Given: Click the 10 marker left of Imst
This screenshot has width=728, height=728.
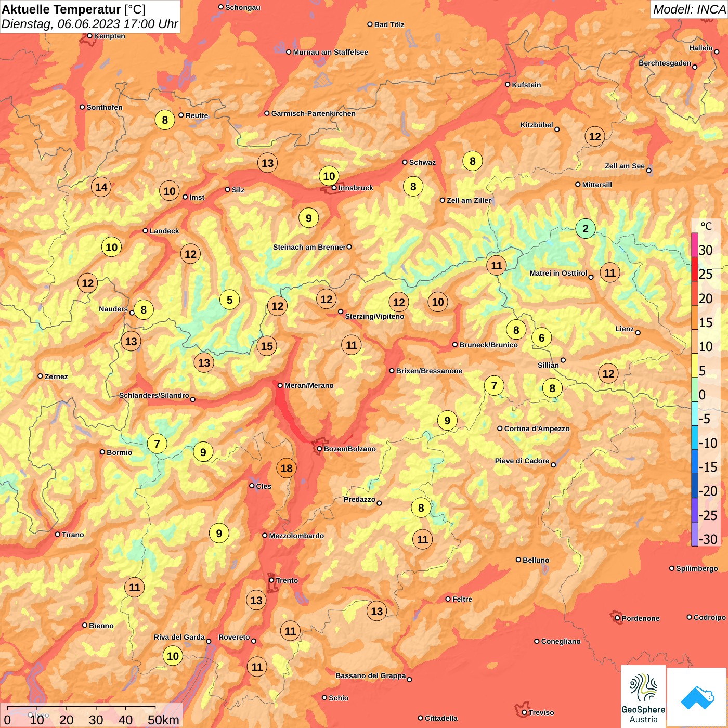Looking at the screenshot, I should click(x=170, y=191).
